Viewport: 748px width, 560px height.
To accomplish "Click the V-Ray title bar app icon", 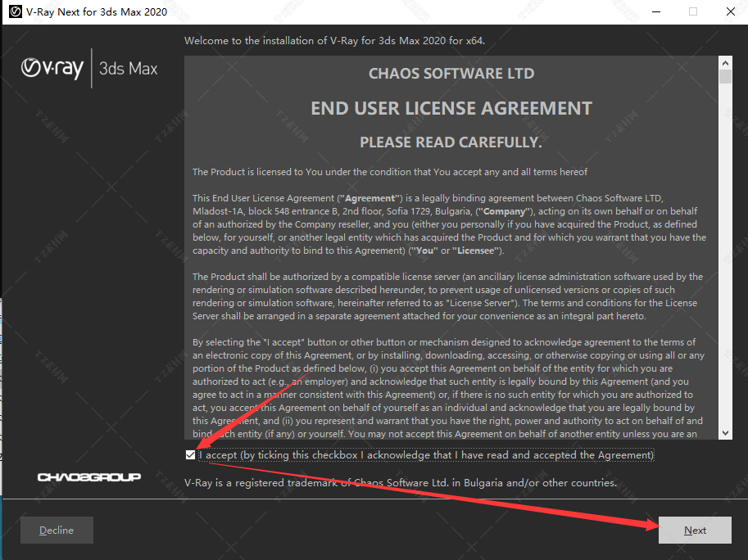I will click(16, 11).
